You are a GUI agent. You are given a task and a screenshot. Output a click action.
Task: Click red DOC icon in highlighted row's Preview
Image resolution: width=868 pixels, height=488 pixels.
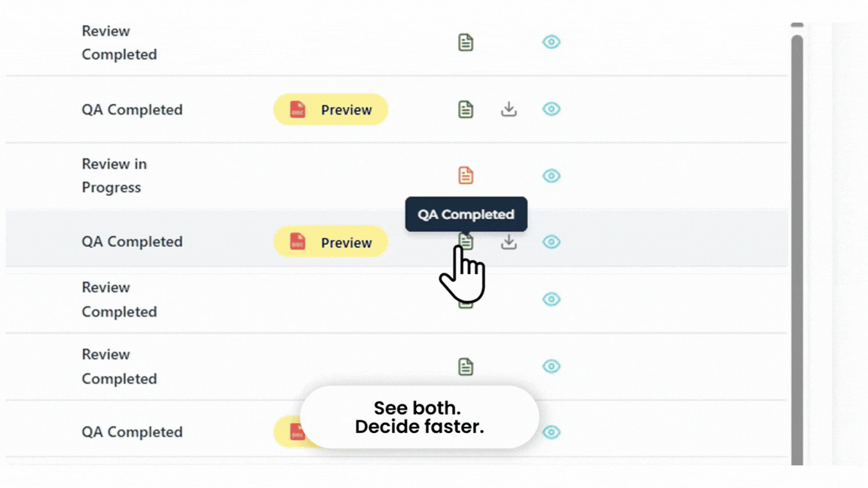click(298, 242)
